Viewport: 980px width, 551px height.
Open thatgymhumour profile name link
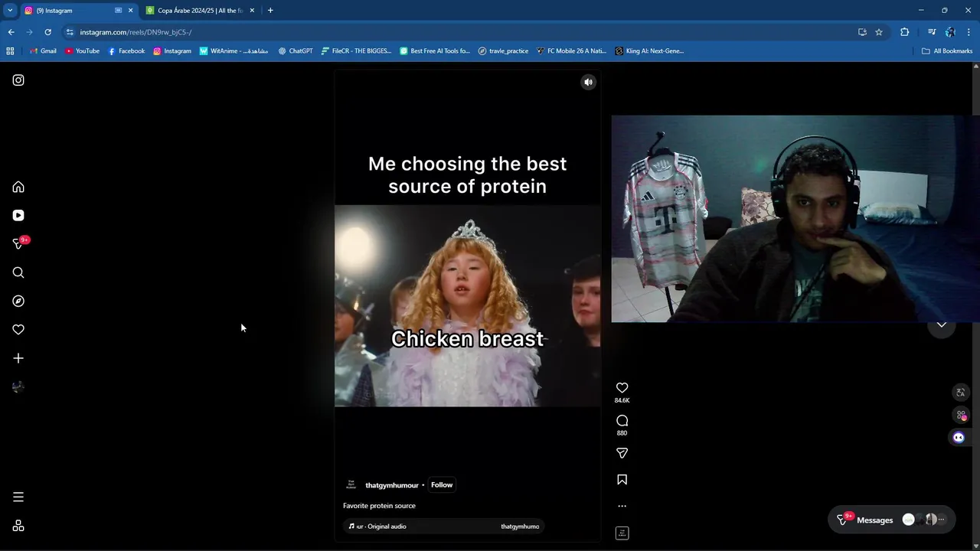391,485
